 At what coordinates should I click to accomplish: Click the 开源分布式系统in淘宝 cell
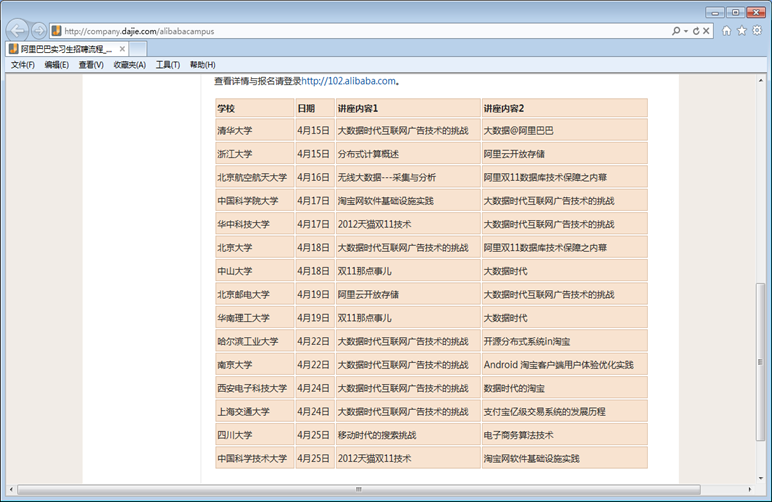coord(565,341)
